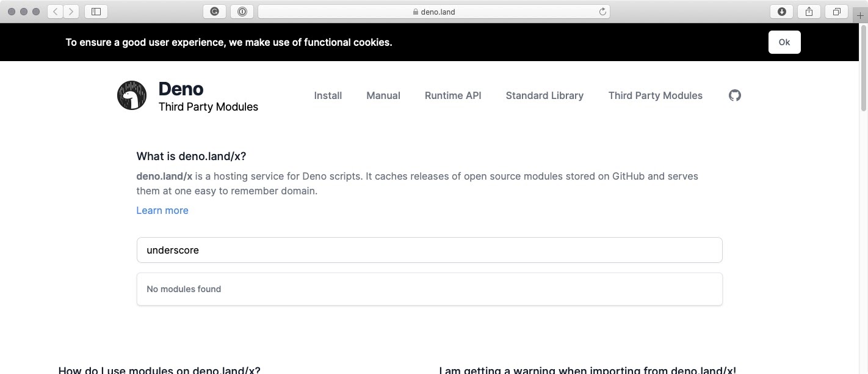Click the cookie notice message text

229,42
